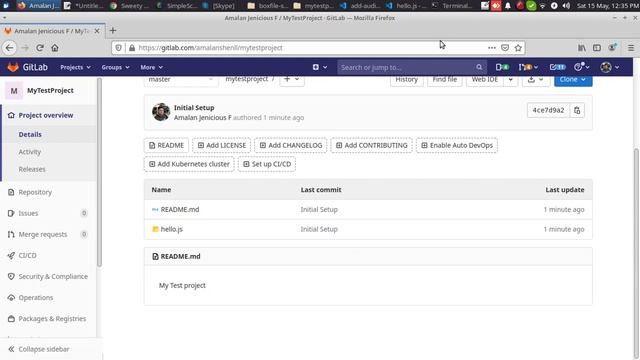Open the tracking protection shield icon

coord(118,48)
